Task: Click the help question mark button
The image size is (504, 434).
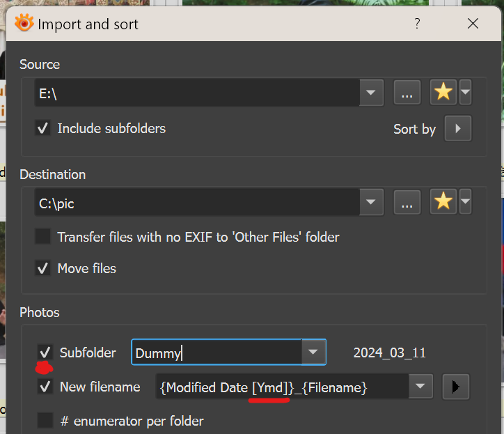Action: pyautogui.click(x=417, y=24)
